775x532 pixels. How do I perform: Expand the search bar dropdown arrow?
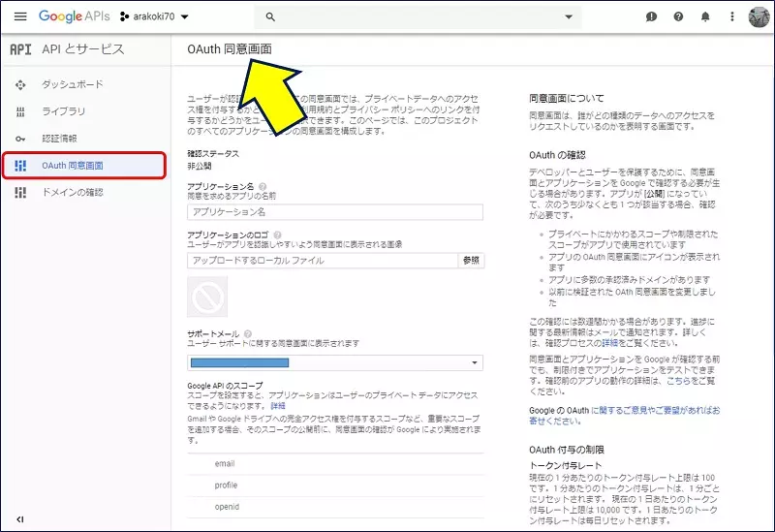569,16
